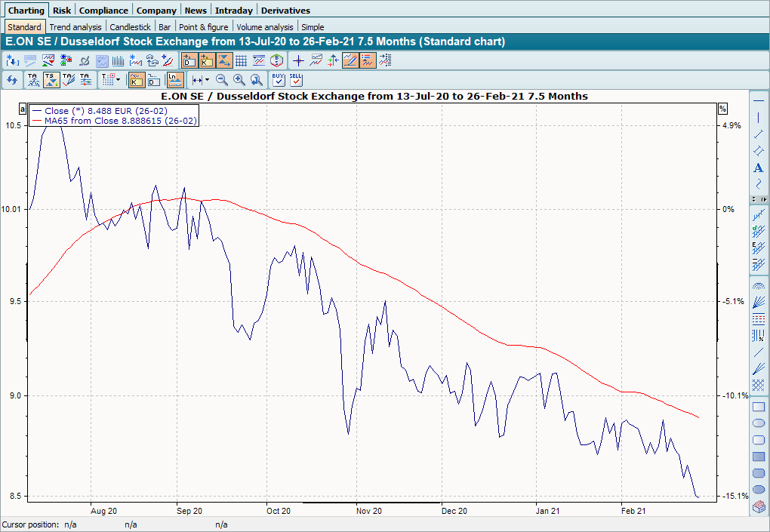Click the refresh chart arrows icon

[x=11, y=79]
